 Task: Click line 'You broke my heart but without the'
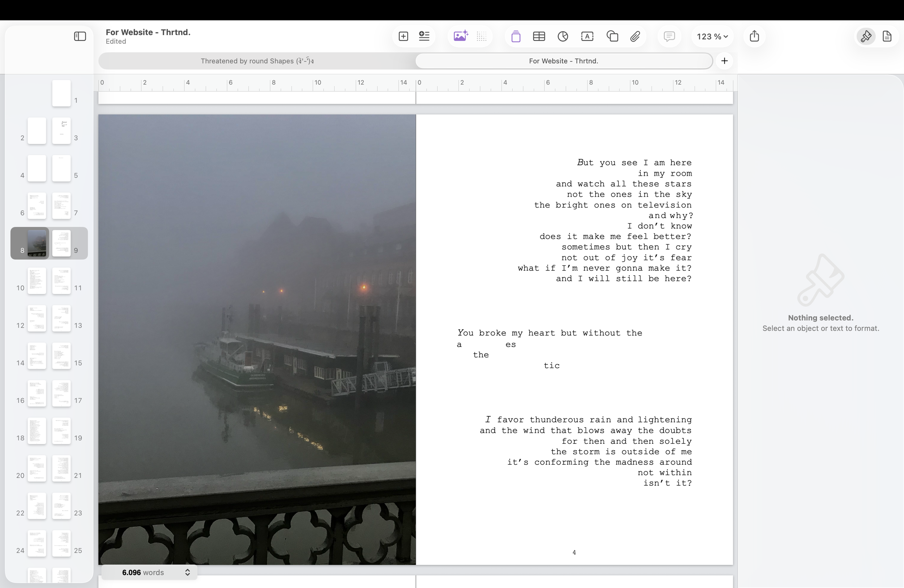click(550, 333)
